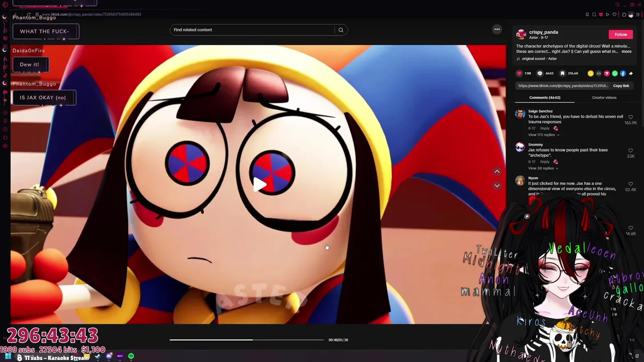Open the browser hamburger menu
The height and width of the screenshot is (362, 644).
[637, 15]
